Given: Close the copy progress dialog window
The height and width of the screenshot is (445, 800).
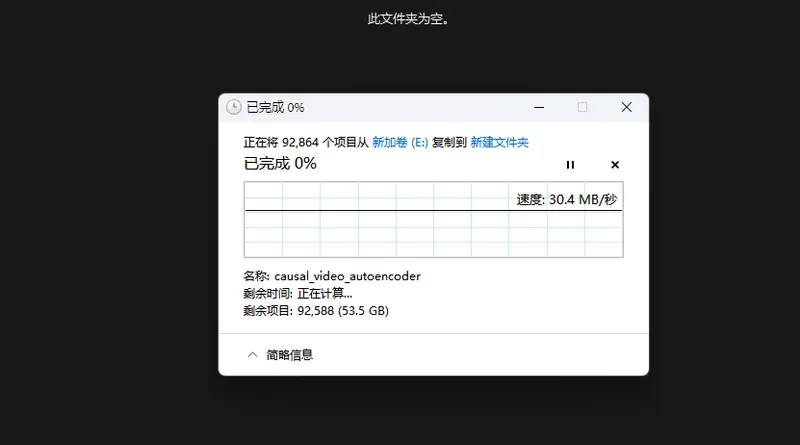Looking at the screenshot, I should click(x=627, y=107).
